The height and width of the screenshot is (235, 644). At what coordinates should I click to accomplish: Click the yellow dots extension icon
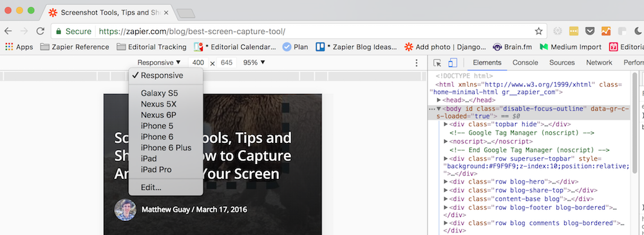(574, 31)
